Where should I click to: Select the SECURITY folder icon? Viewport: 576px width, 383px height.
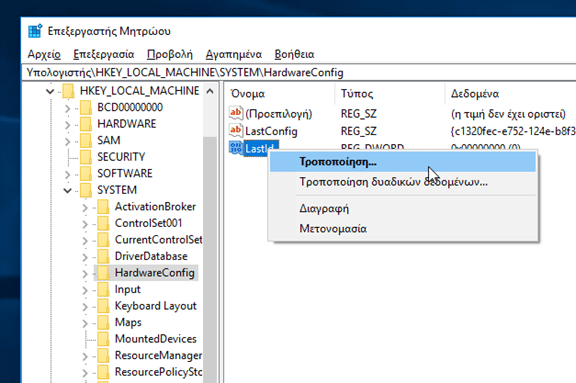pos(86,157)
